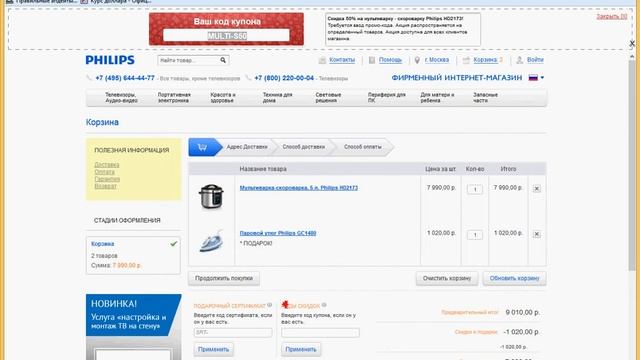
Task: Open the country flag dropdown
Action: pyautogui.click(x=536, y=78)
